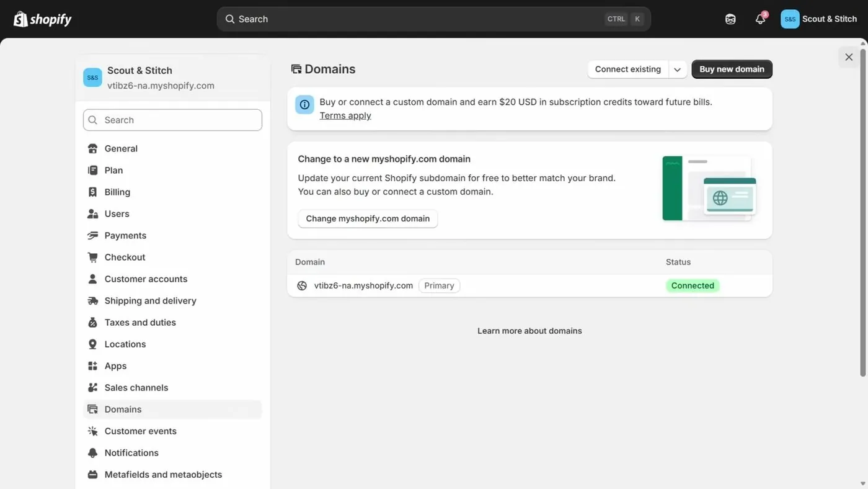Open Customer events settings
This screenshot has width=868, height=489.
pyautogui.click(x=172, y=431)
